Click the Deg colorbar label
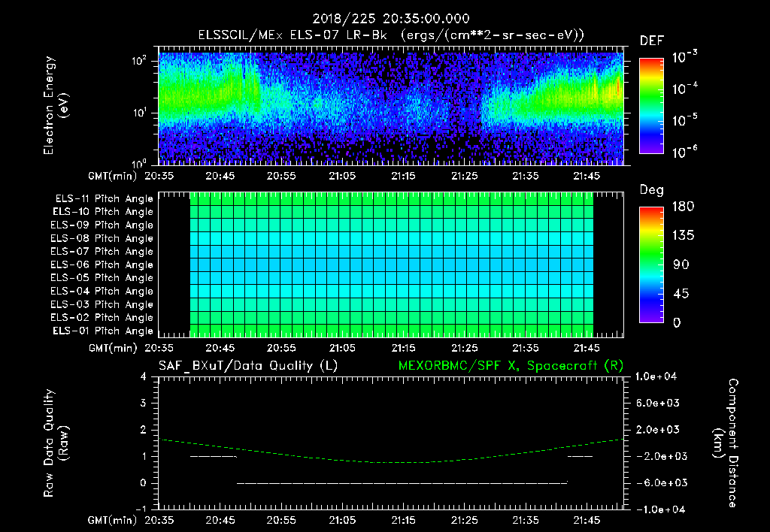This screenshot has height=532, width=770. coord(652,190)
